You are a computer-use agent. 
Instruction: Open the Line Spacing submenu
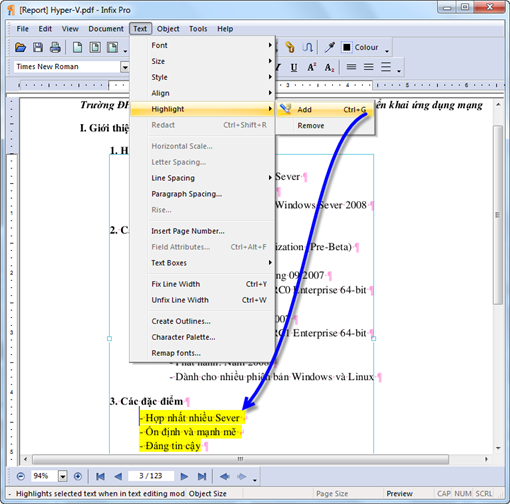[203, 178]
